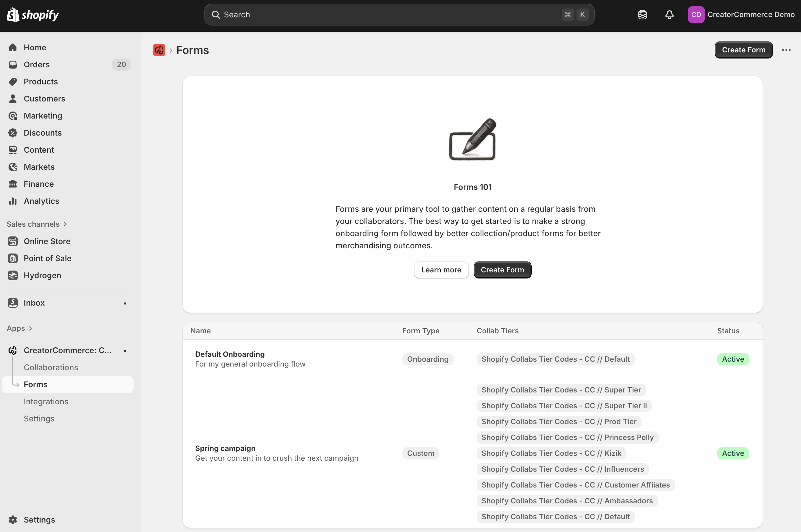Click the Analytics bar chart icon

13,201
